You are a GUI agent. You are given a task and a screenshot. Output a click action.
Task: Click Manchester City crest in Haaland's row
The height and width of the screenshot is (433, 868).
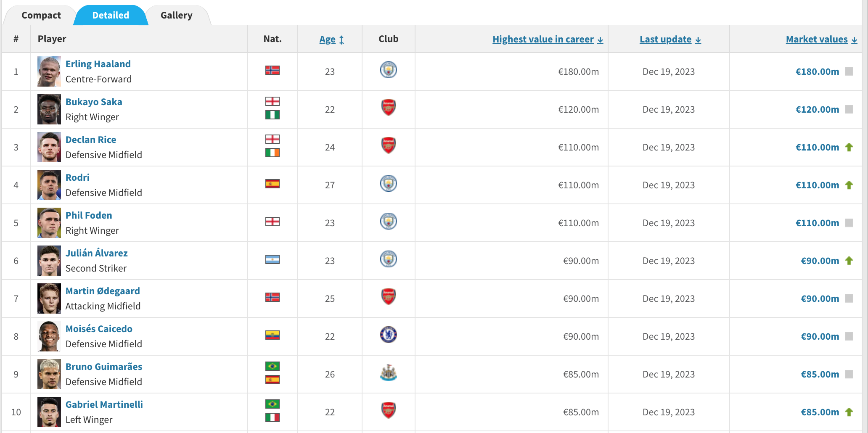[x=388, y=70]
